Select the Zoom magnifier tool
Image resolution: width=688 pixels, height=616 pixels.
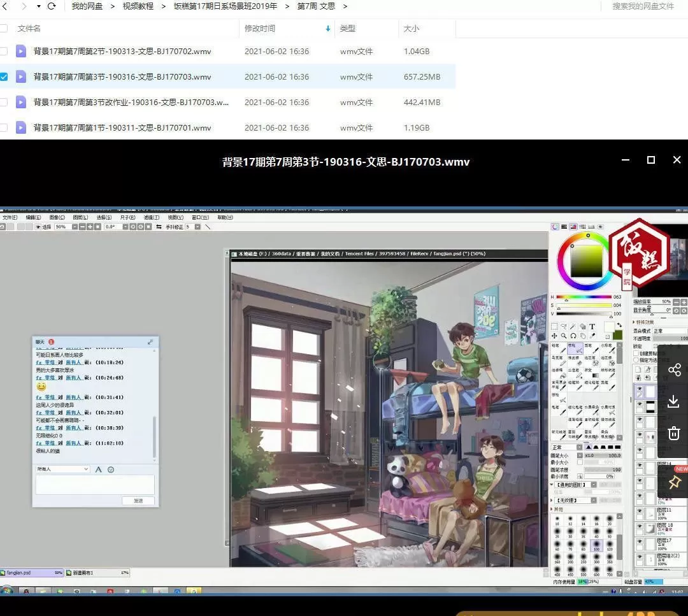(564, 334)
